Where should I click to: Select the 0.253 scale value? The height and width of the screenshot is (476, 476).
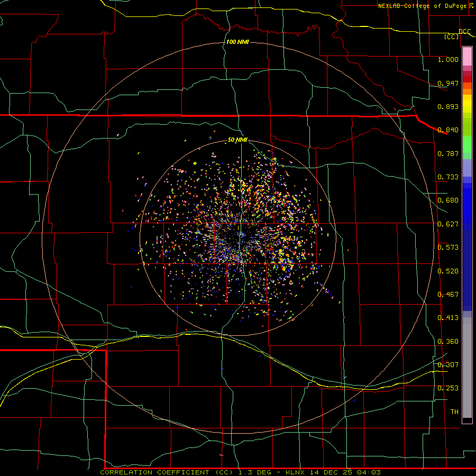coord(448,388)
